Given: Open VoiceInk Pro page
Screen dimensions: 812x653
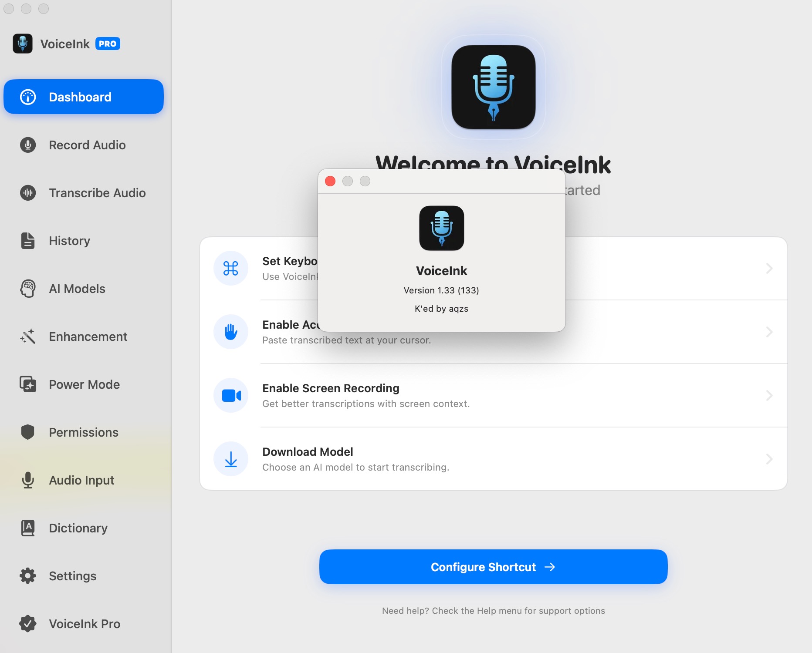Looking at the screenshot, I should (x=84, y=623).
